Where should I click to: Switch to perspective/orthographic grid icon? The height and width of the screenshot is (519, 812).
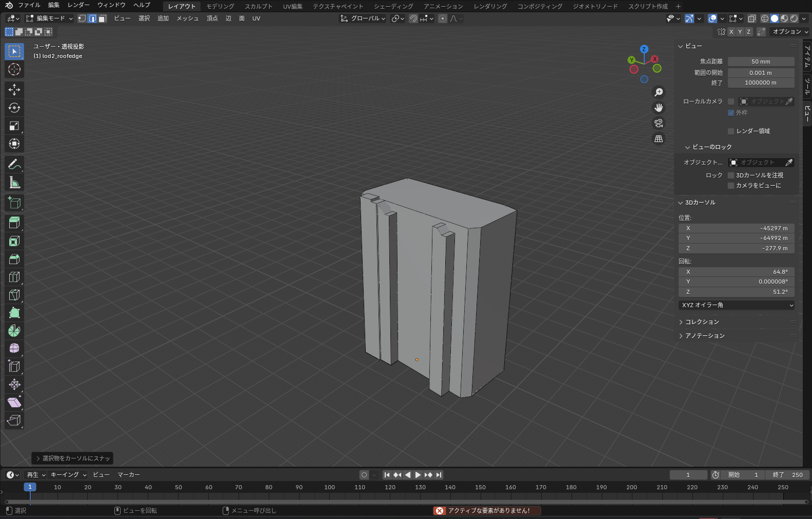(x=659, y=139)
